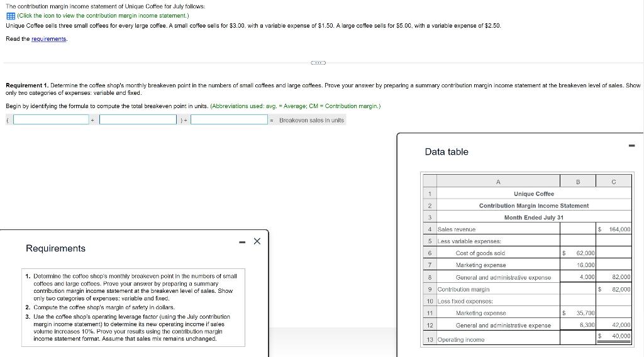Image resolution: width=644 pixels, height=357 pixels.
Task: Click the 6,300 fixed administrative value
Action: click(587, 325)
